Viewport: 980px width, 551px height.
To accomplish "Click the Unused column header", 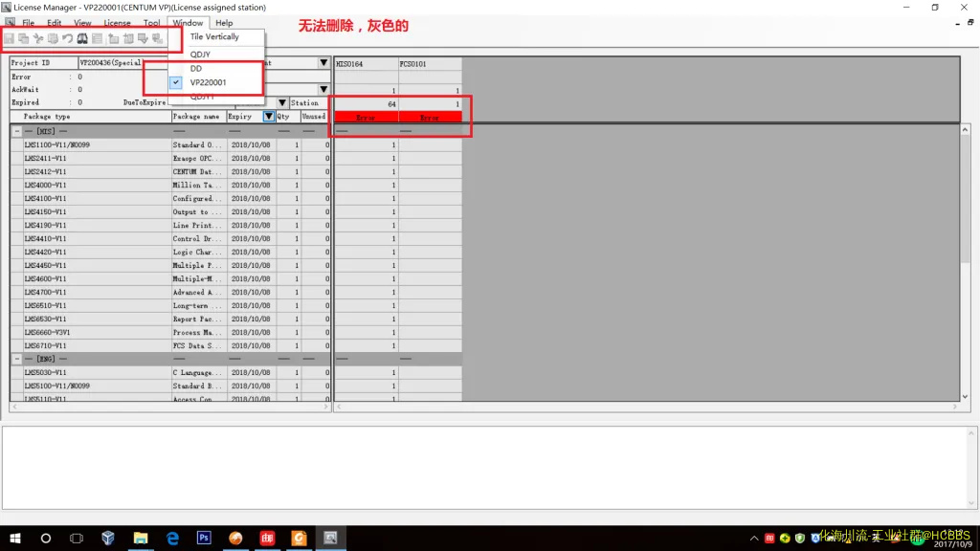I will [x=315, y=116].
